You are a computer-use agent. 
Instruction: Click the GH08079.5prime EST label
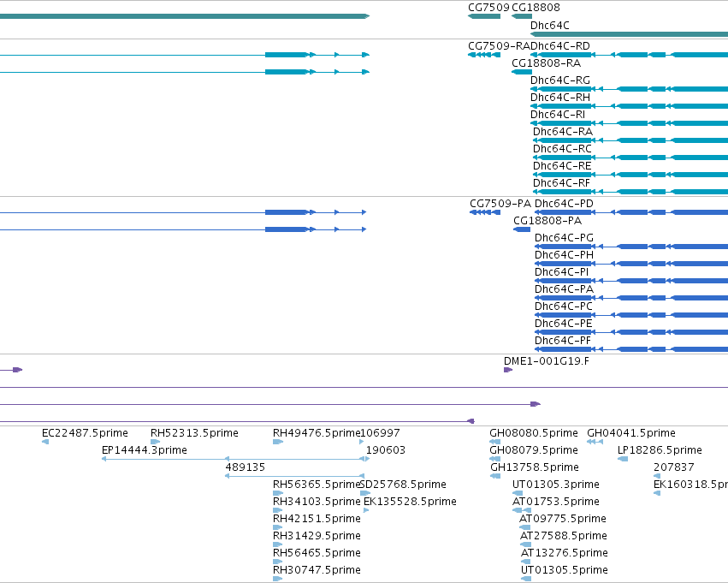(x=534, y=450)
